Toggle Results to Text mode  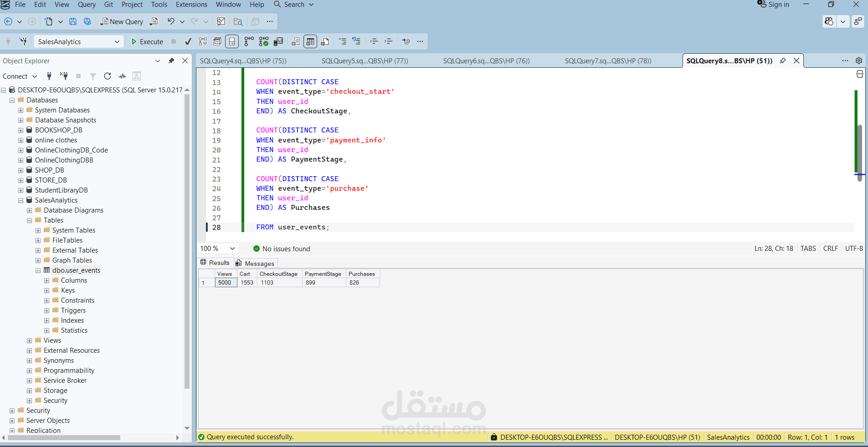click(x=296, y=41)
